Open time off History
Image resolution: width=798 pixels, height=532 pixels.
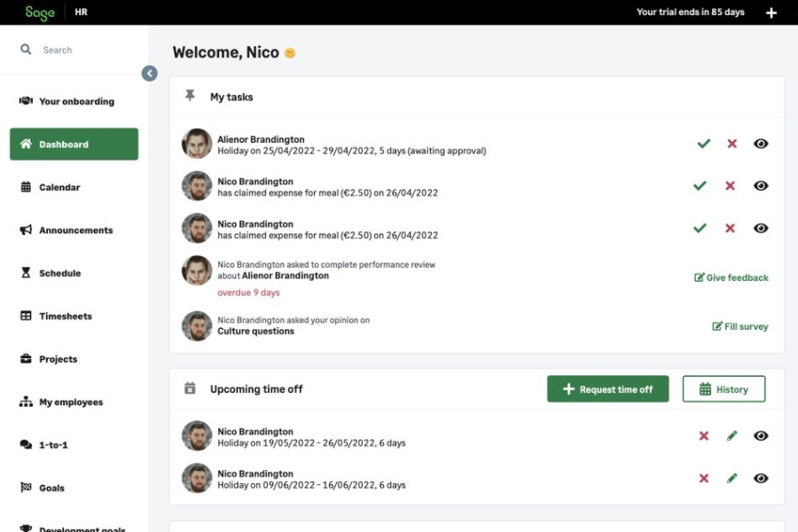click(724, 389)
